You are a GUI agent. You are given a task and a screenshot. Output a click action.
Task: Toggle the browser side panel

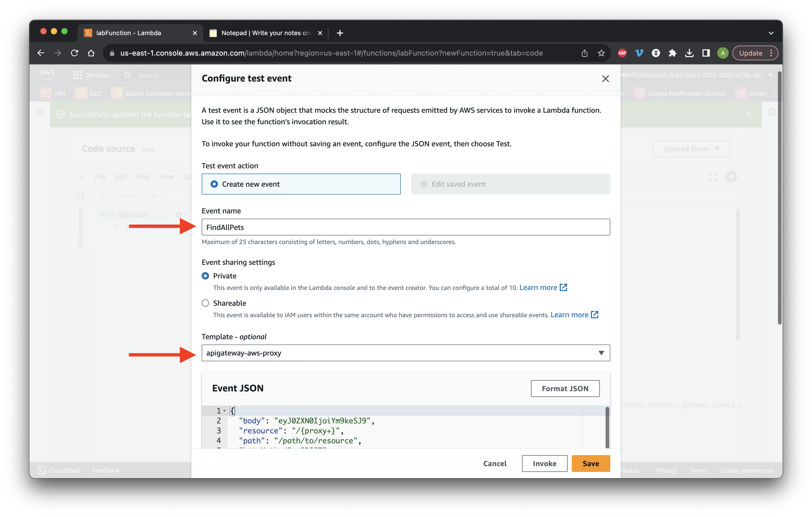coord(706,53)
